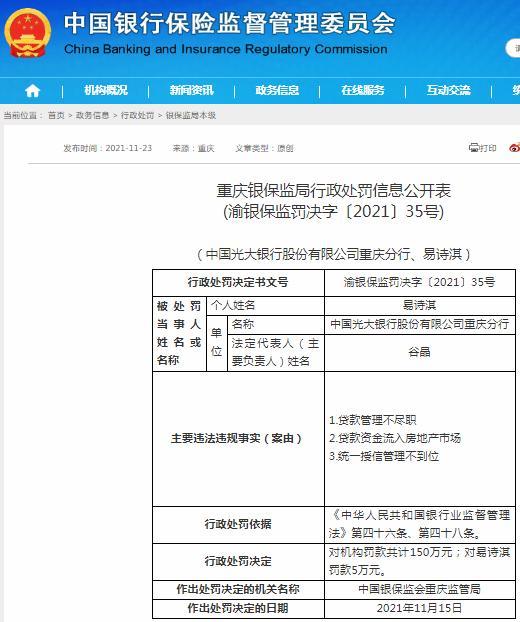Click the 中国光大银行股份有限公司重庆分行 table cell

pyautogui.click(x=420, y=324)
